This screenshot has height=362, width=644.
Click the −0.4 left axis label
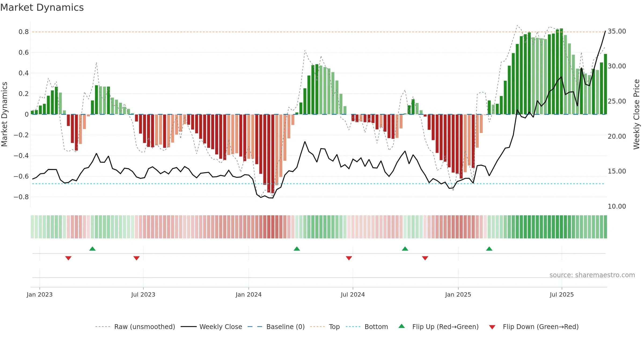pos(21,156)
